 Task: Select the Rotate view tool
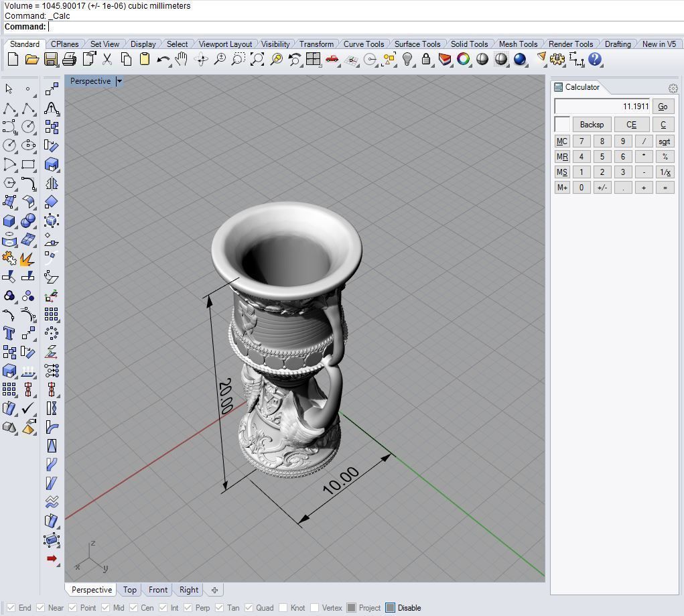(x=201, y=59)
